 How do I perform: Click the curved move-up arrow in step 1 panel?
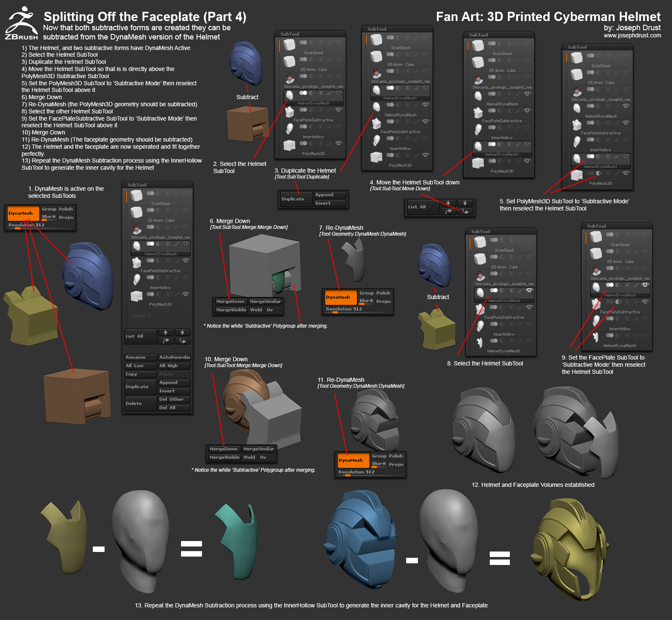165,341
